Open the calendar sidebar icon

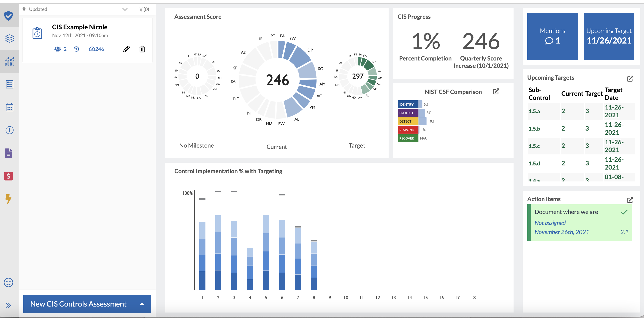[9, 107]
